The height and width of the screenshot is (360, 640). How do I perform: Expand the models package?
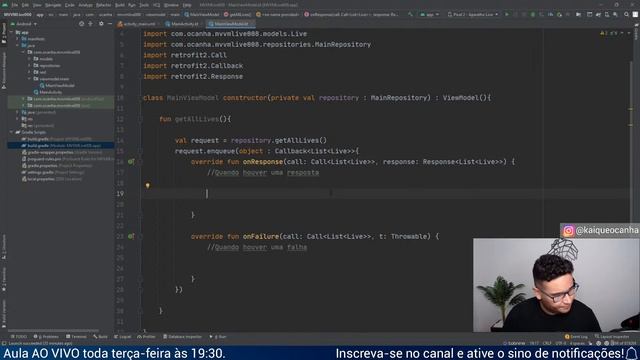(29, 59)
